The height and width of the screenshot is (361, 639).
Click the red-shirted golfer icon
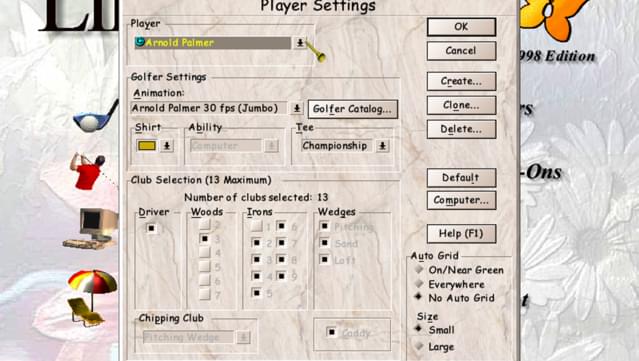(90, 171)
